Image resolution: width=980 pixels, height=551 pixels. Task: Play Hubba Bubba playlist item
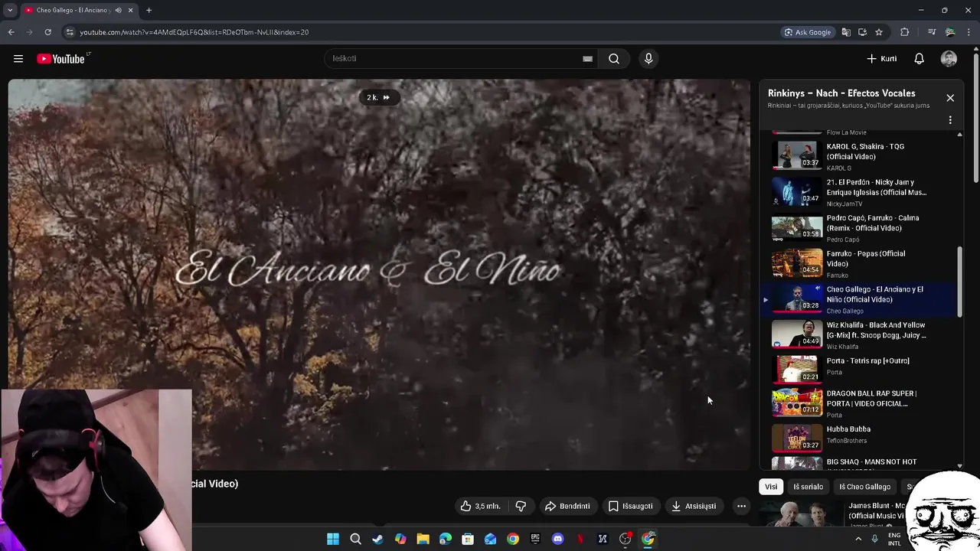click(x=857, y=436)
